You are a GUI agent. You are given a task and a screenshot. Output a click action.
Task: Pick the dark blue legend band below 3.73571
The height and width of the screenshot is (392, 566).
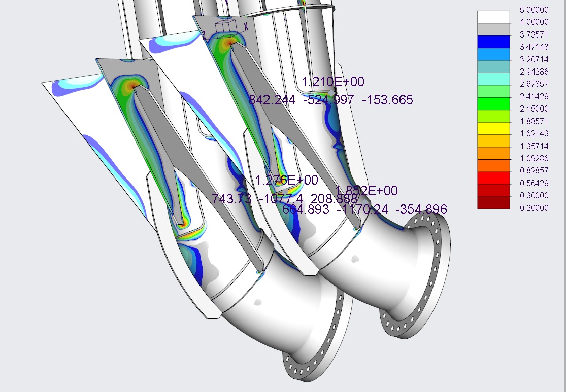click(x=493, y=42)
